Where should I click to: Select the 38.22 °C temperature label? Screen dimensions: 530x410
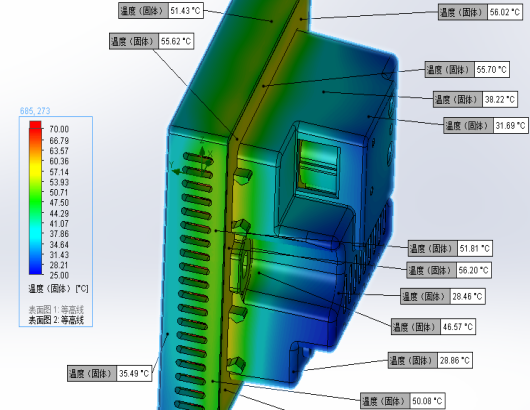[475, 99]
